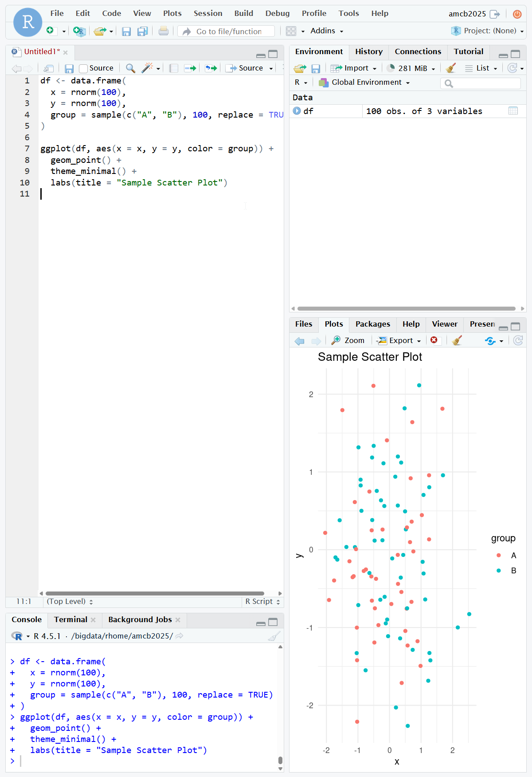Click the code tools magic wand icon

147,67
